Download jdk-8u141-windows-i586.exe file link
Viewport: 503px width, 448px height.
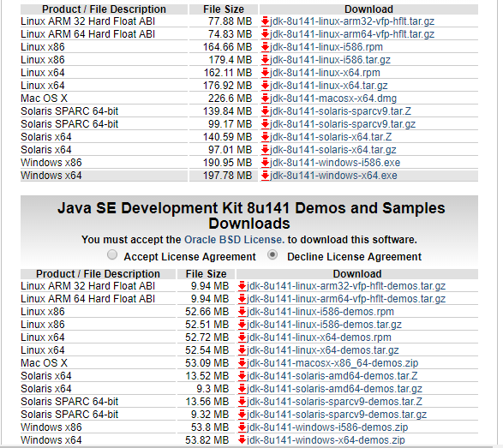pos(335,163)
